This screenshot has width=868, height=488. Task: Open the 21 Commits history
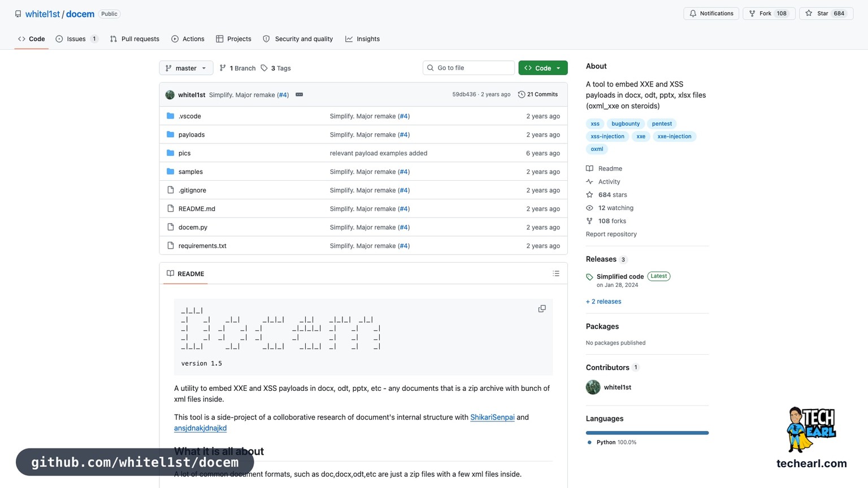pos(538,94)
